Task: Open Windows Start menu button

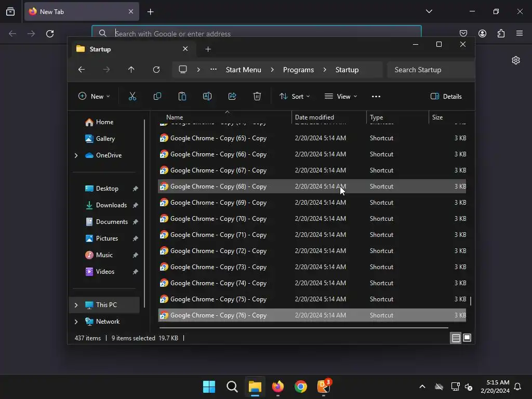Action: (x=209, y=387)
